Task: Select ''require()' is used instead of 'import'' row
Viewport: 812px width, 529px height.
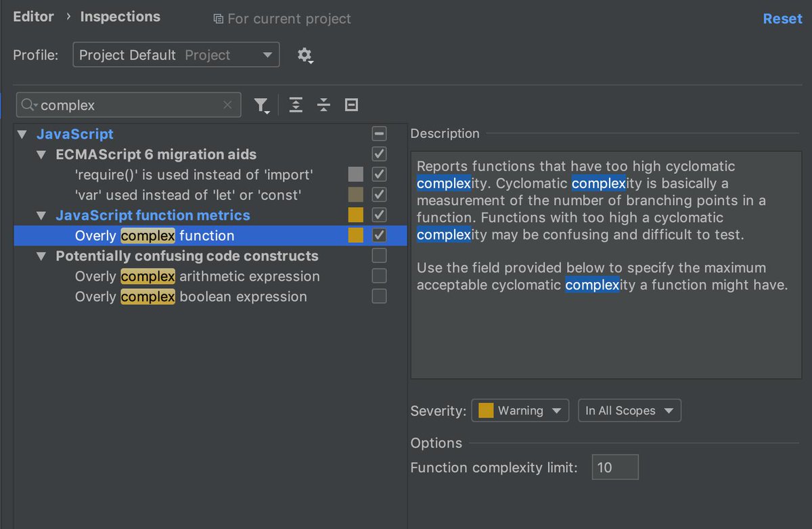Action: click(x=210, y=175)
